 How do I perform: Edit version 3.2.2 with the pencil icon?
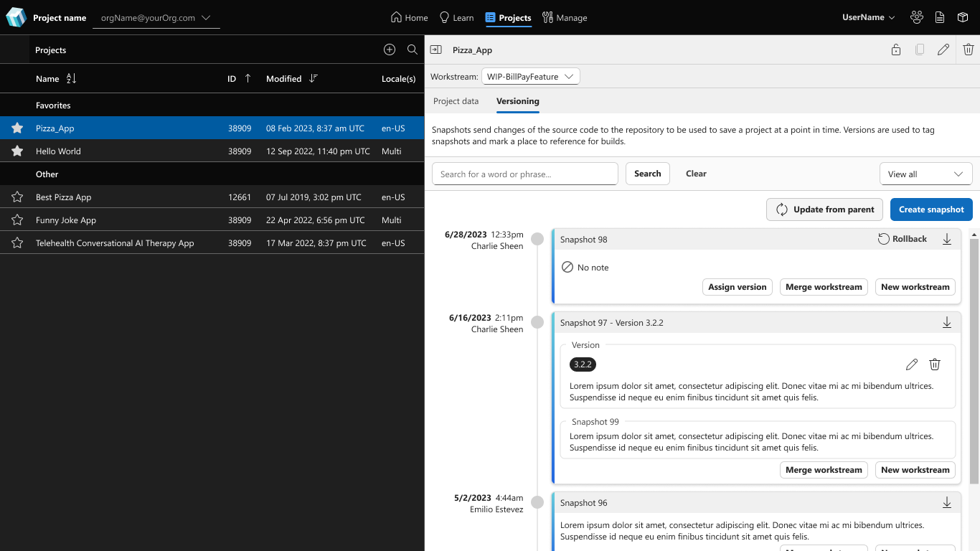click(x=912, y=364)
